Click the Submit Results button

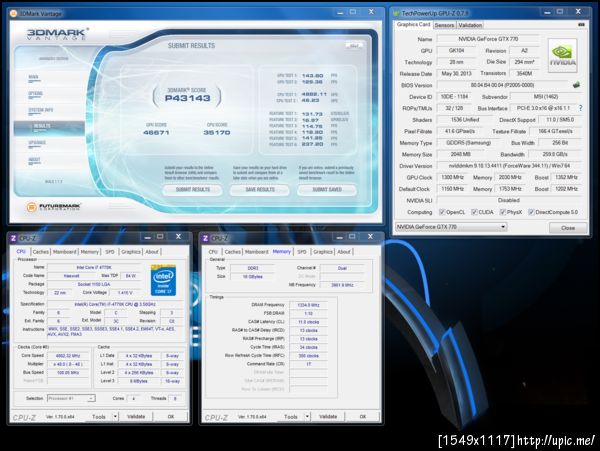click(x=192, y=190)
